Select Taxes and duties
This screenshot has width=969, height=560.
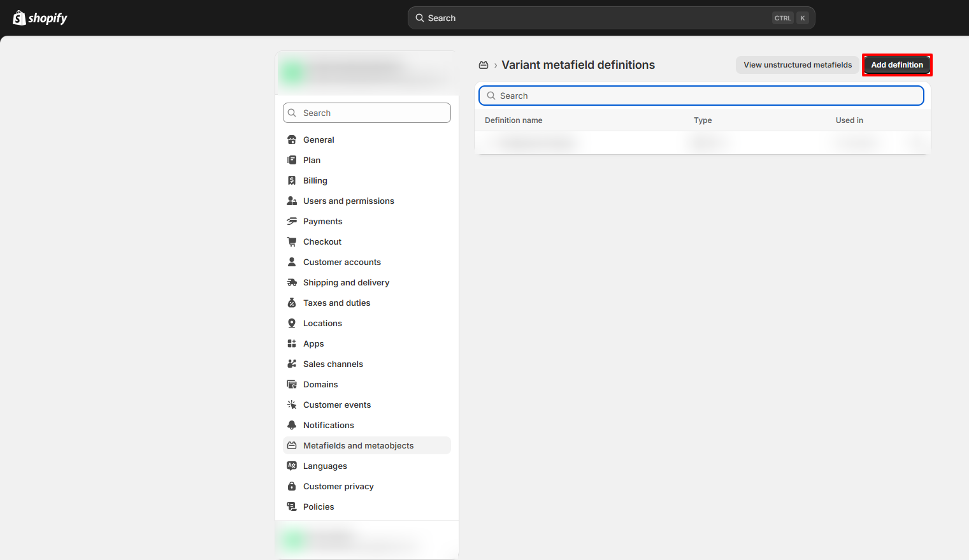[367, 303]
